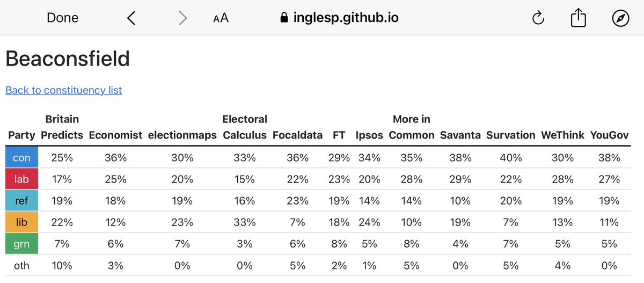This screenshot has height=283, width=644.
Task: Open the share sheet icon
Action: pyautogui.click(x=578, y=18)
